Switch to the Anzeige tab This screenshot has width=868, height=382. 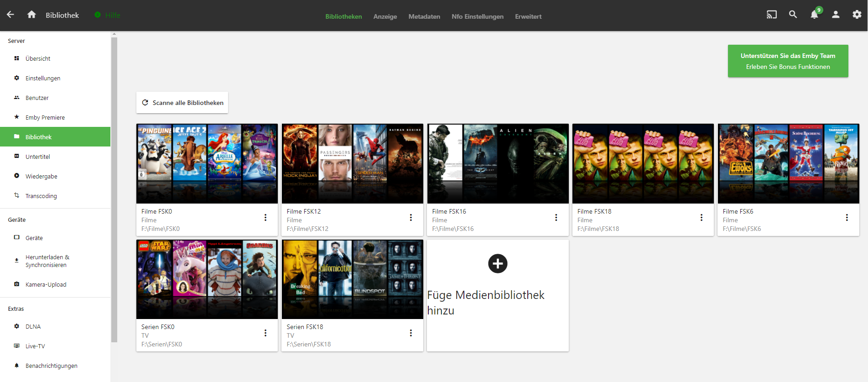(x=385, y=16)
